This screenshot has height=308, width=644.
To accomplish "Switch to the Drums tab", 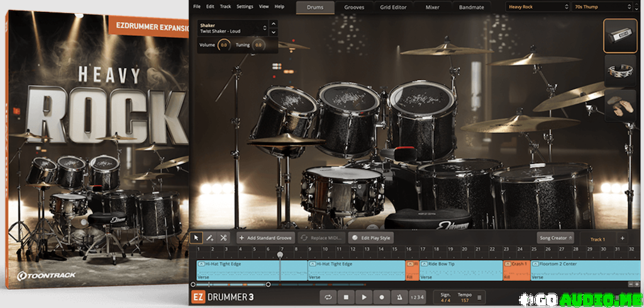I will tap(315, 7).
